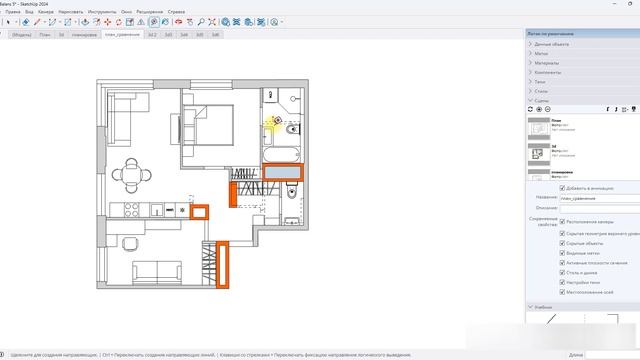
Task: Activate the Rotate tool
Action: (119, 22)
